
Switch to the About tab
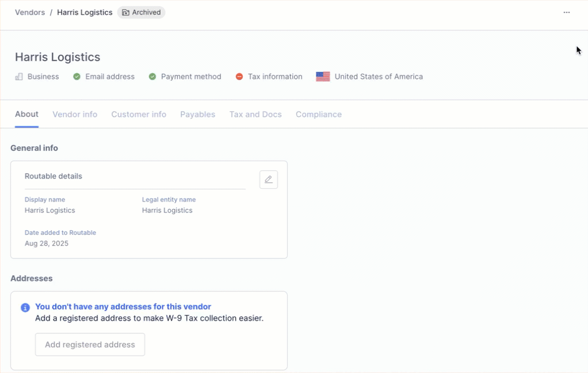(26, 114)
